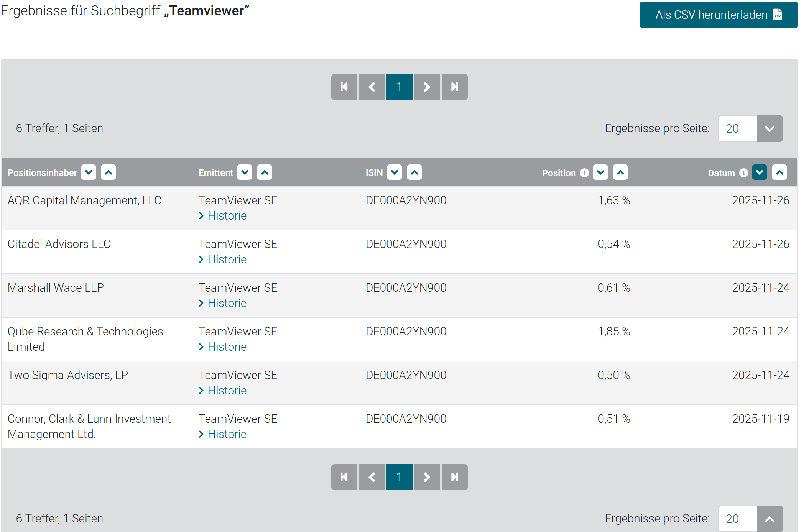Screen dimensions: 804x532
Task: Open Historie link for Marshall Wace LLP
Action: click(x=227, y=303)
